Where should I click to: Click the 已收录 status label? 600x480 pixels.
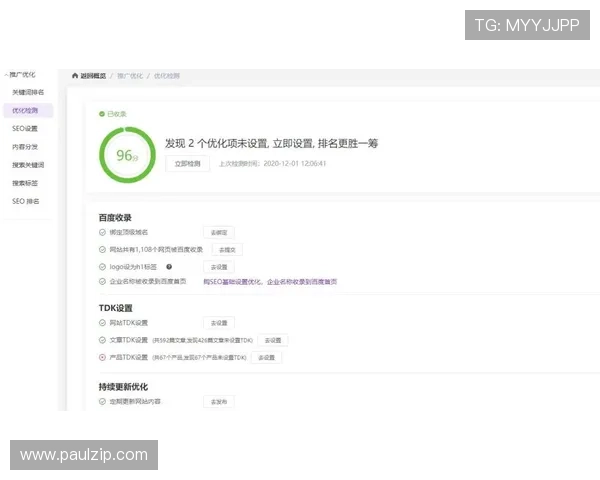click(117, 114)
